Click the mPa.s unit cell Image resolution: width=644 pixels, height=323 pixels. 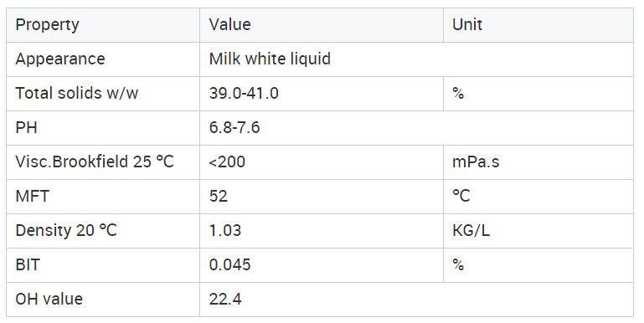click(x=538, y=162)
